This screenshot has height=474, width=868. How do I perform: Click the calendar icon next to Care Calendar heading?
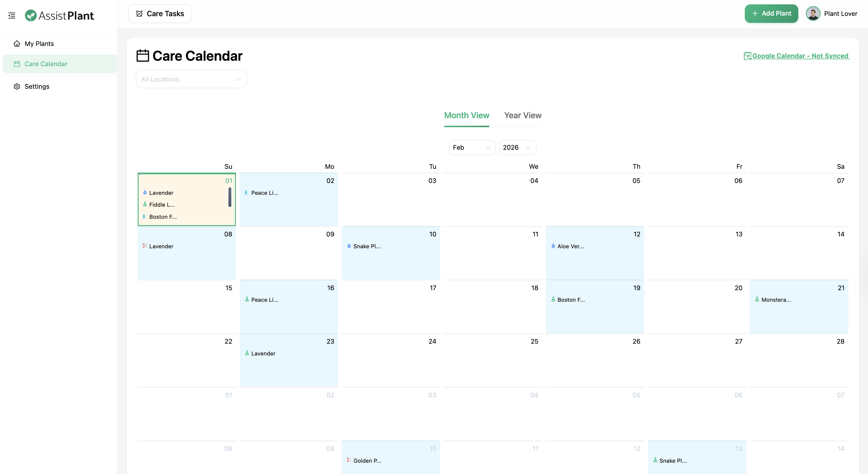(x=142, y=55)
